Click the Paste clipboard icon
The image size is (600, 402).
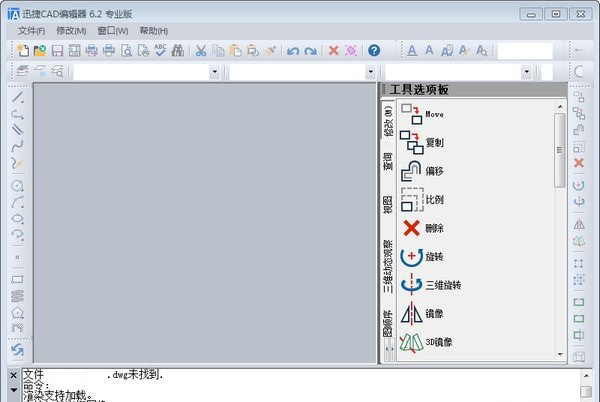[x=235, y=50]
